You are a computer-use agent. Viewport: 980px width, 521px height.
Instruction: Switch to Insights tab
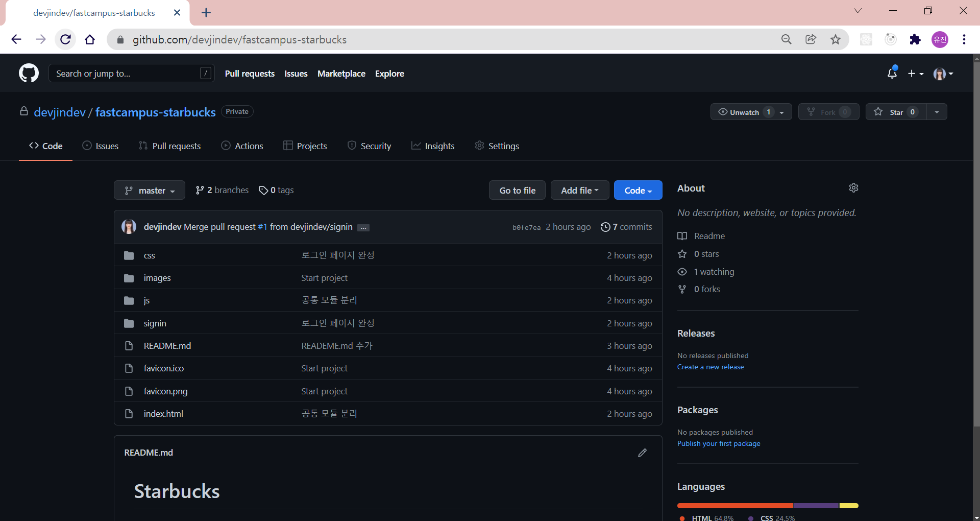pos(433,146)
